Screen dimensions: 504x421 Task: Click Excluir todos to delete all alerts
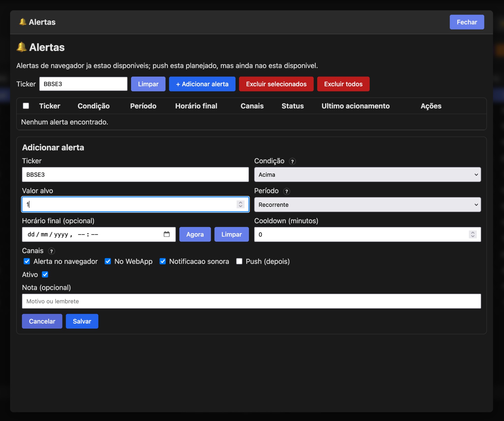coord(343,84)
